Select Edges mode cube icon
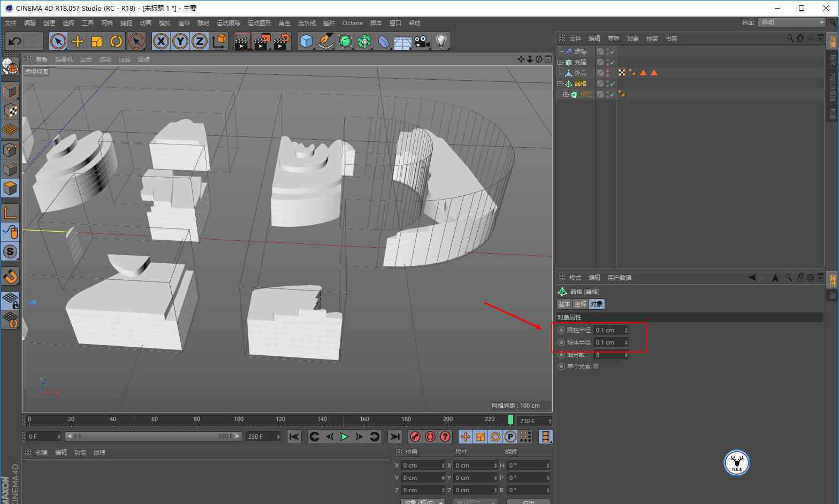The width and height of the screenshot is (839, 504). [x=10, y=169]
